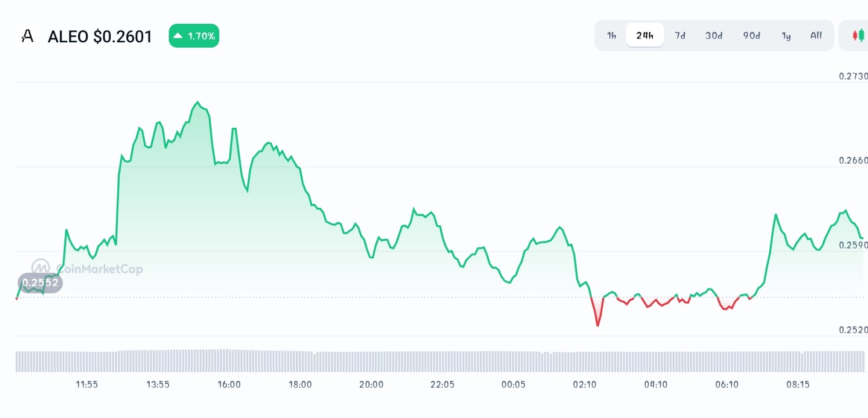
Task: Click the 0.2520 y-axis label
Action: [x=853, y=330]
